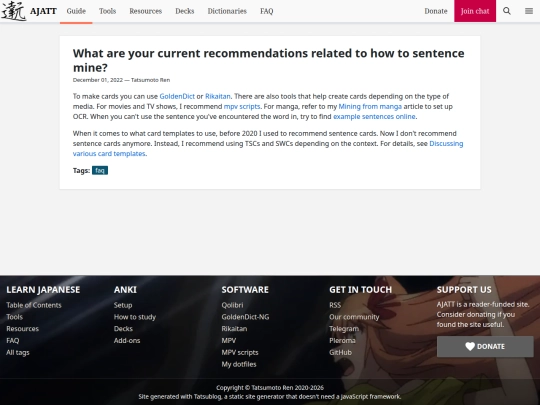540x405 pixels.
Task: Open the search magnifier icon
Action: click(x=507, y=11)
